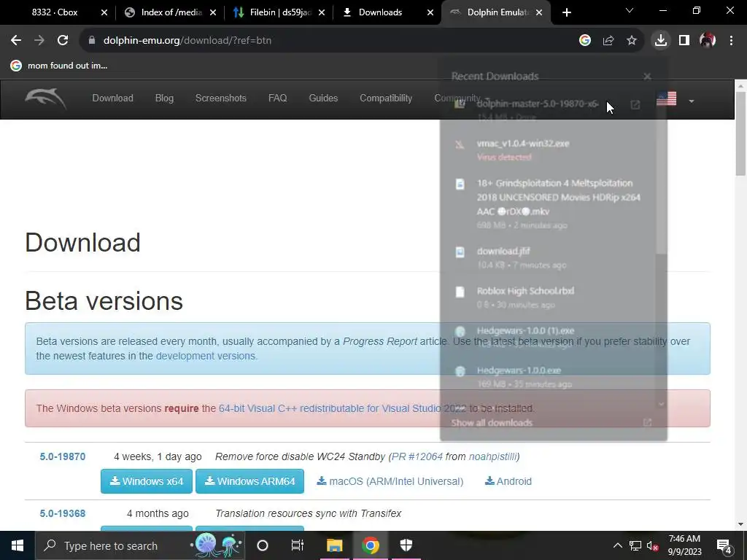747x560 pixels.
Task: Open the 5.0-19368 version link
Action: coord(63,514)
